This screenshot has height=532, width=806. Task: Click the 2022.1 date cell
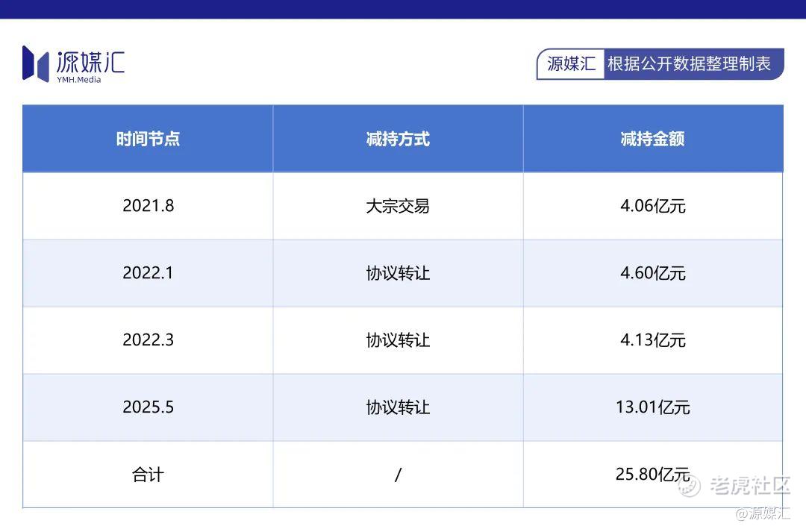(x=148, y=273)
